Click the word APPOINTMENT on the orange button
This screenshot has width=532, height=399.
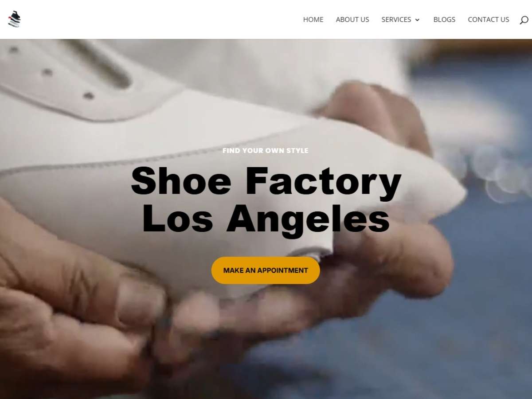[282, 270]
